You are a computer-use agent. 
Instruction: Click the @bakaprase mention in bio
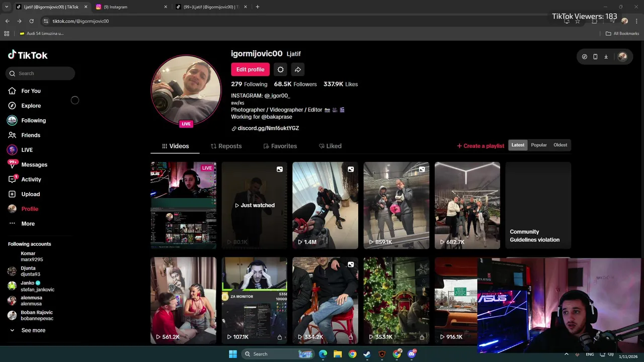point(277,117)
